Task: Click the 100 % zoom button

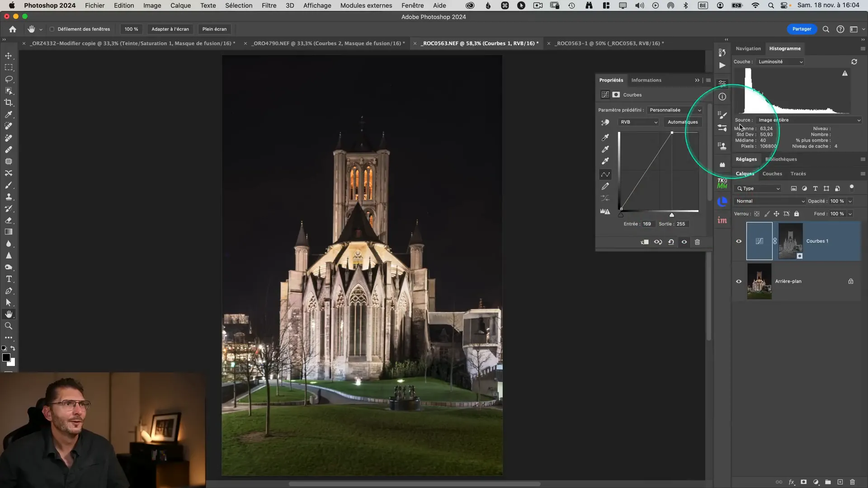Action: [131, 29]
